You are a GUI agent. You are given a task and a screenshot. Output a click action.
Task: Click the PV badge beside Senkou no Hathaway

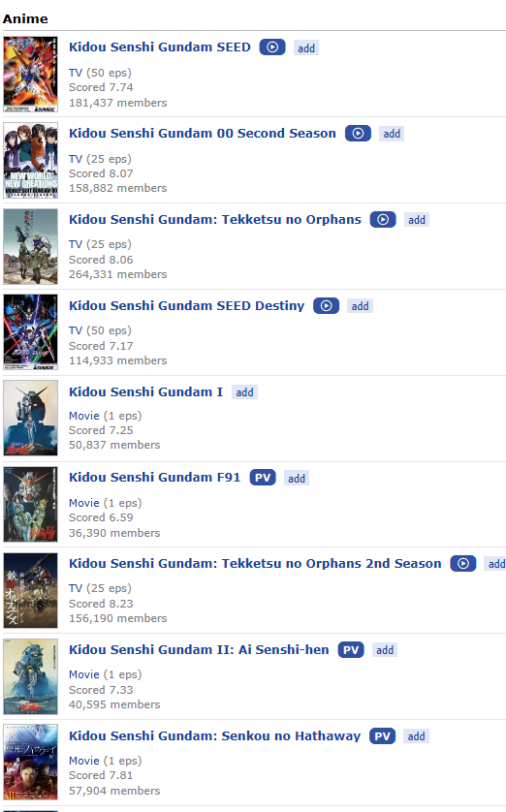(382, 735)
